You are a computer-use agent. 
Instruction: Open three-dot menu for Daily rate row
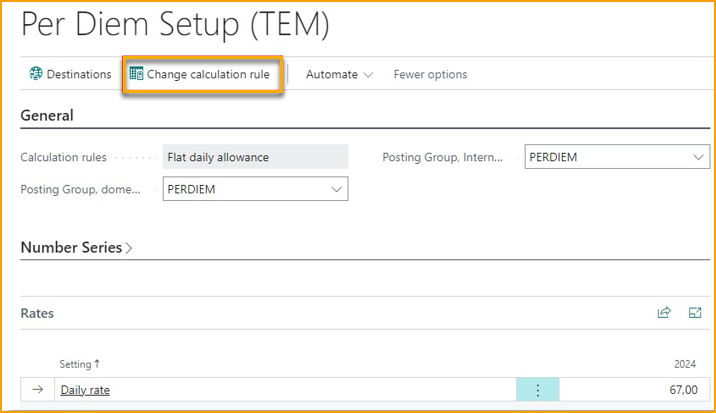(x=537, y=390)
